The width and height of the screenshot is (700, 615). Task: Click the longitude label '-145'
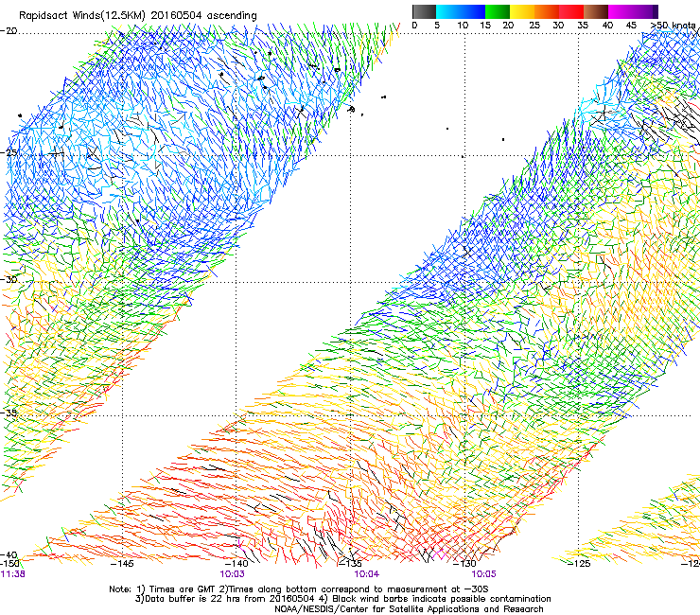121,563
